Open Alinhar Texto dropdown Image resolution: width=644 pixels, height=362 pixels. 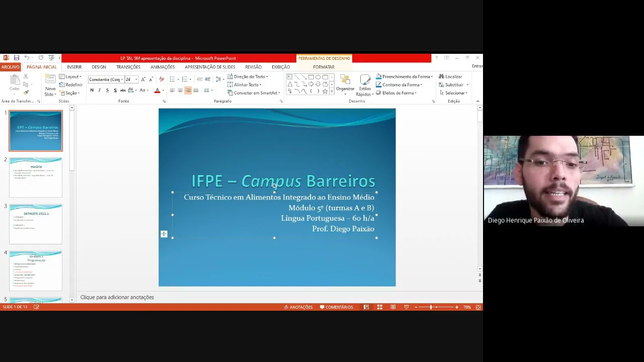click(245, 85)
